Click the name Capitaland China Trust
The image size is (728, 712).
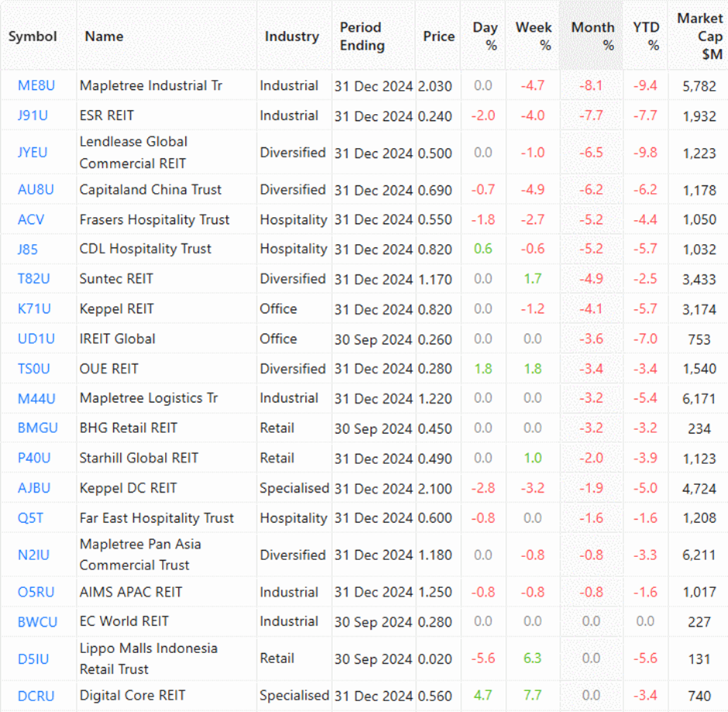pyautogui.click(x=150, y=190)
